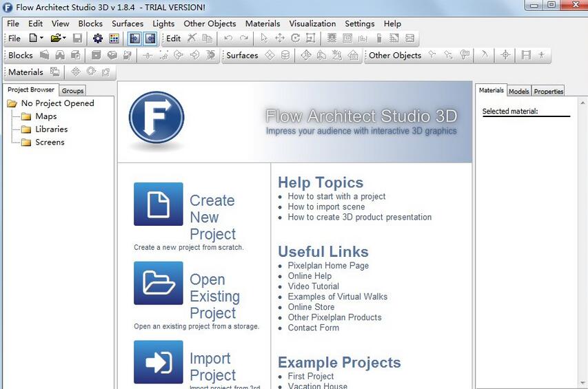Open the Pixelplan Home Page link
This screenshot has width=588, height=389.
[328, 266]
